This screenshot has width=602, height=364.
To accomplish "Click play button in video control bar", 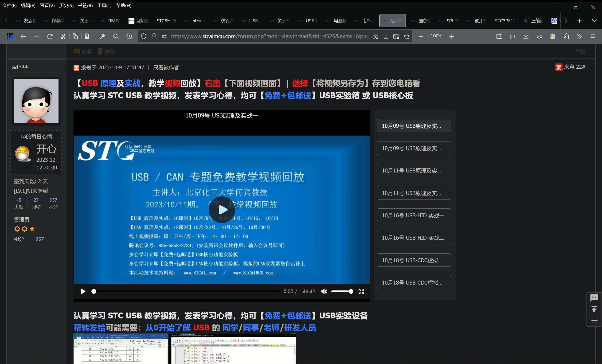I will coord(83,291).
